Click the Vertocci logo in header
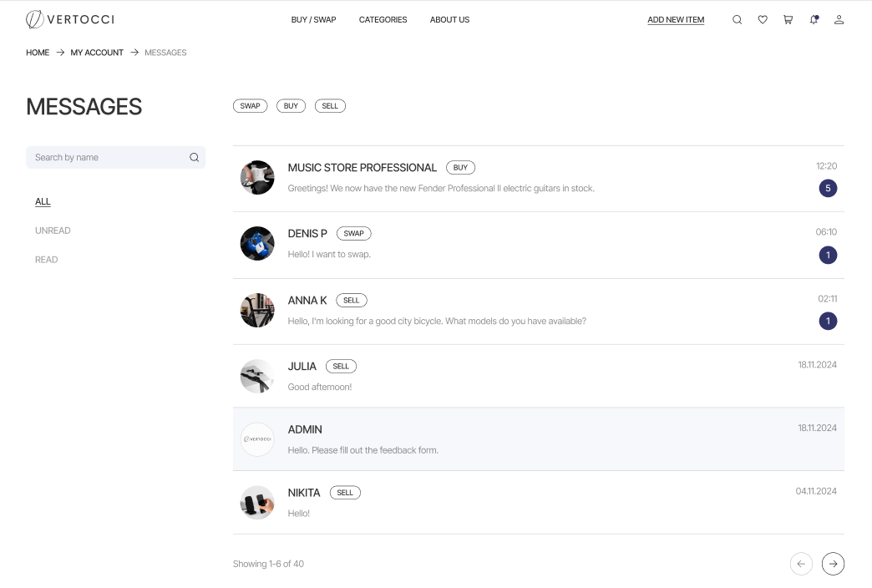The height and width of the screenshot is (588, 872). [70, 19]
